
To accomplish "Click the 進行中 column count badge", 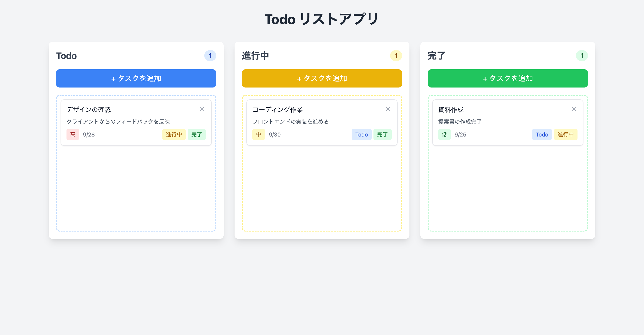I will tap(396, 56).
